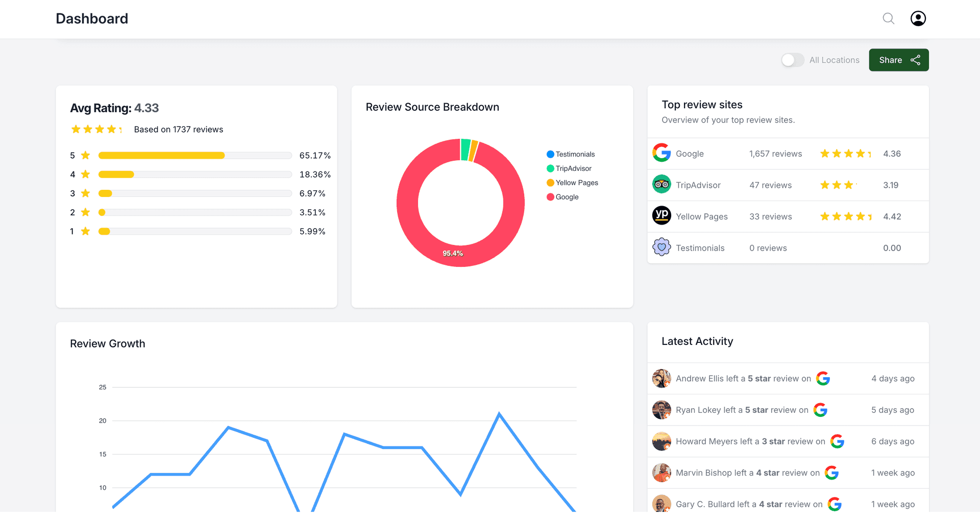
Task: Click 'Based on 1737 reviews' text
Action: [x=179, y=130]
